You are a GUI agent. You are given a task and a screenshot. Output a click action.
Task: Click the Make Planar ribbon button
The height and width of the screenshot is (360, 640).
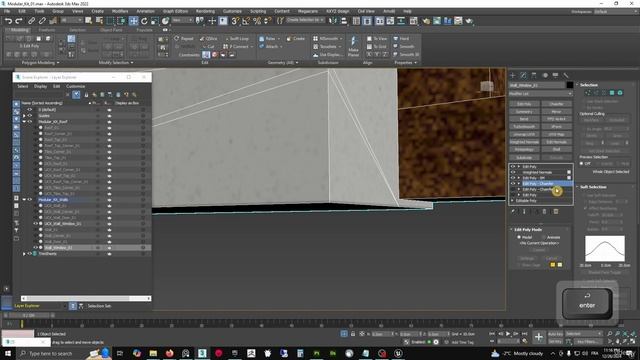click(x=353, y=46)
